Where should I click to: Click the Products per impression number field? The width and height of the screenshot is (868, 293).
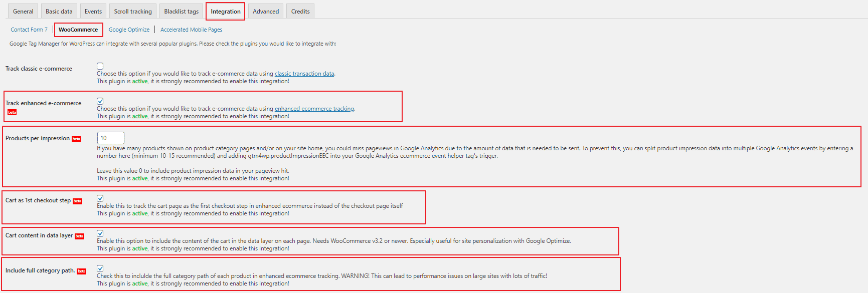point(110,138)
